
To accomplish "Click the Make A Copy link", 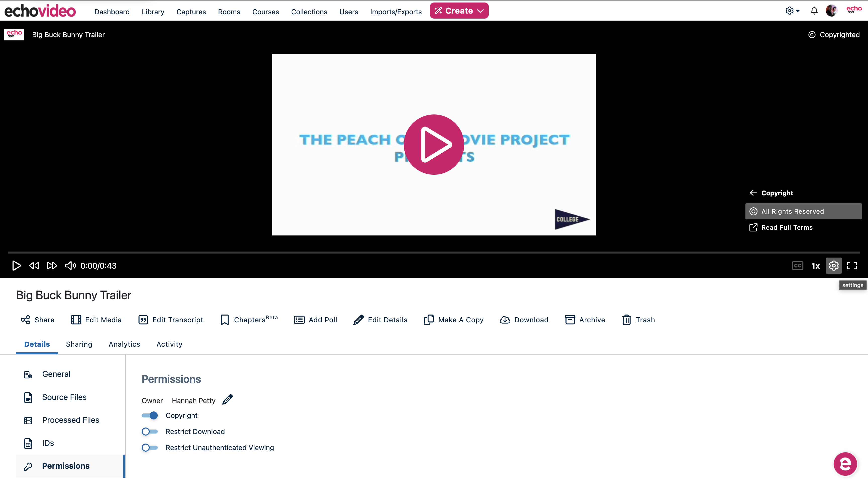I will [x=454, y=320].
